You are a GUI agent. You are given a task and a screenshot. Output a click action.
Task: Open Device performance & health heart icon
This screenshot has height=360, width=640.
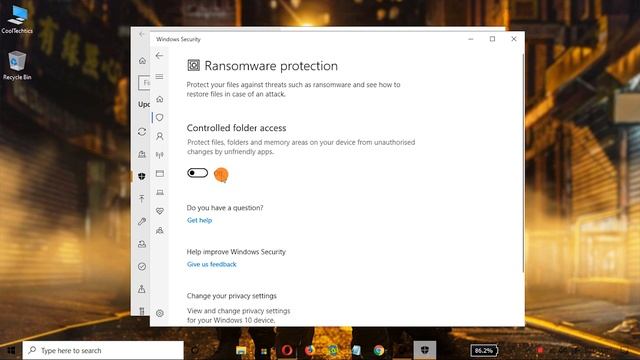click(x=160, y=211)
